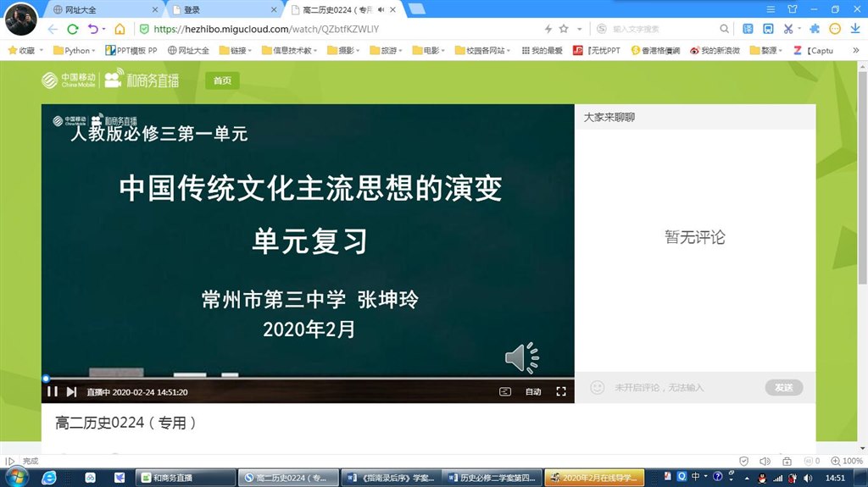Screen dimensions: 868x487
Task: Expand the screenshot tool dropdown arrow
Action: tap(799, 29)
